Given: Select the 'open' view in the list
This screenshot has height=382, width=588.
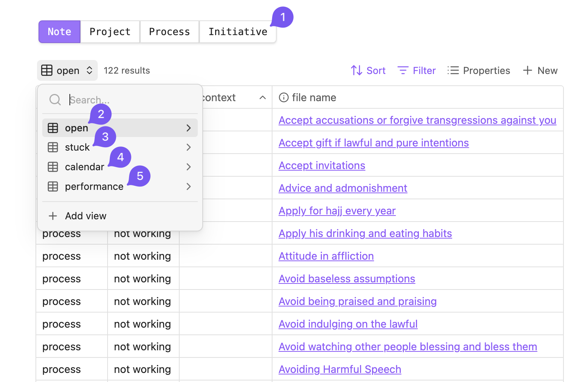Looking at the screenshot, I should (120, 128).
